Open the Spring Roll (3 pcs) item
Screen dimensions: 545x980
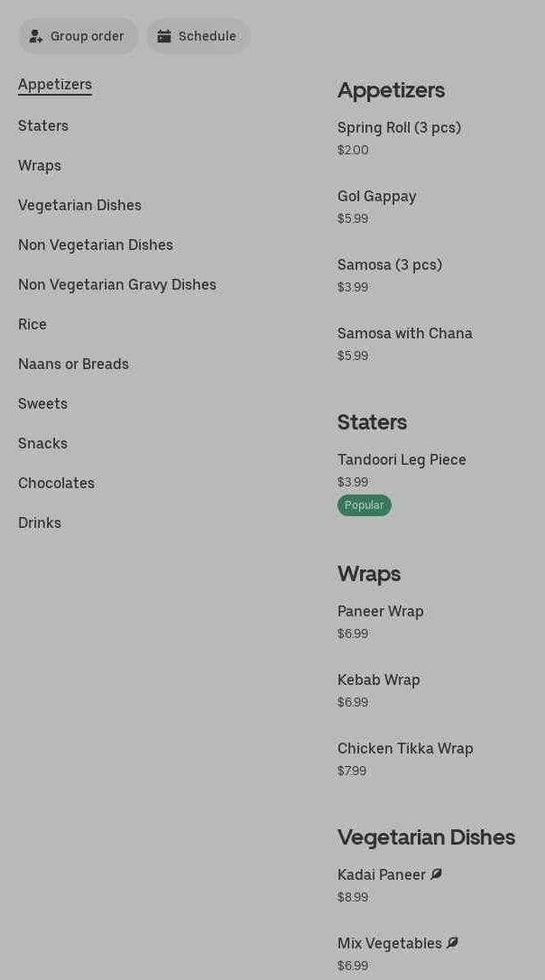pos(399,128)
